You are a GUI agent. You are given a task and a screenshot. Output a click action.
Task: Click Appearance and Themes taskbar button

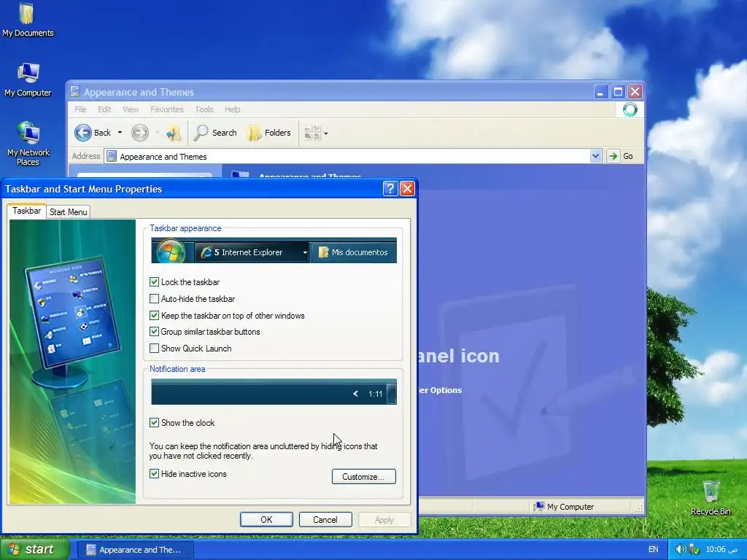coord(135,550)
